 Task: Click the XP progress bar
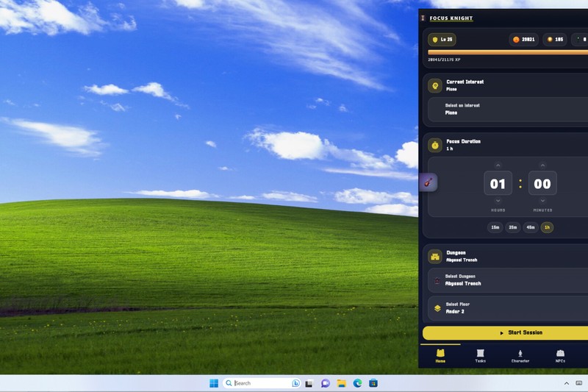point(507,52)
